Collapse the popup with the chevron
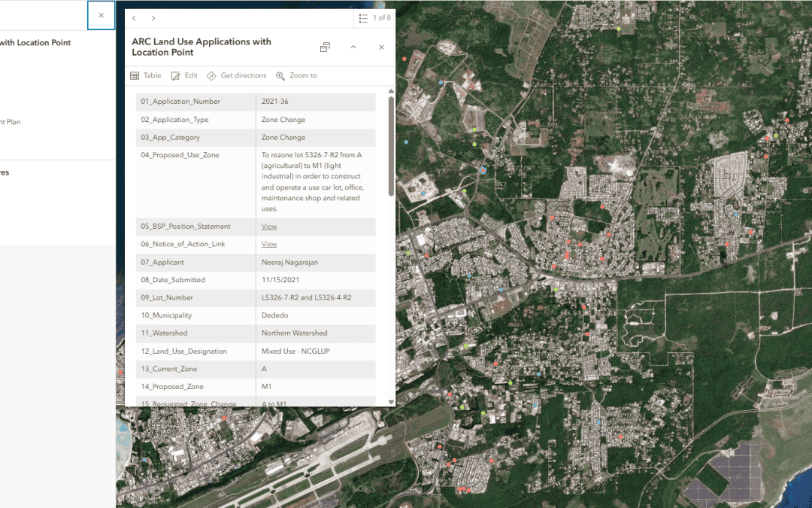 click(x=353, y=47)
